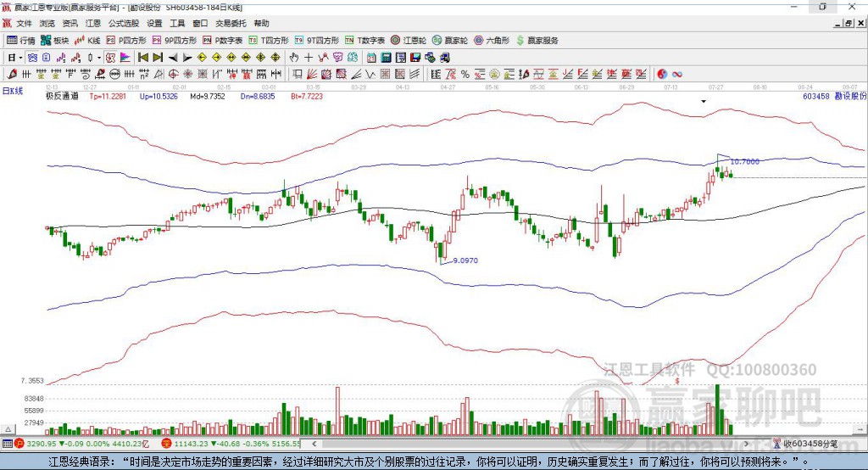Image resolution: width=868 pixels, height=470 pixels.
Task: Expand the candlestick style dropdown arrow
Action: (x=99, y=58)
